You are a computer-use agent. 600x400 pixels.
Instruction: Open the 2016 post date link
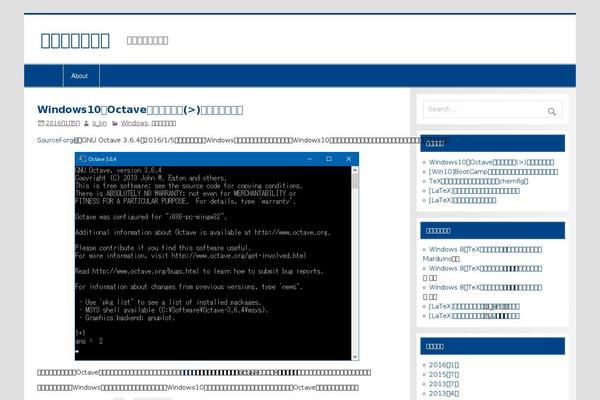(x=63, y=123)
